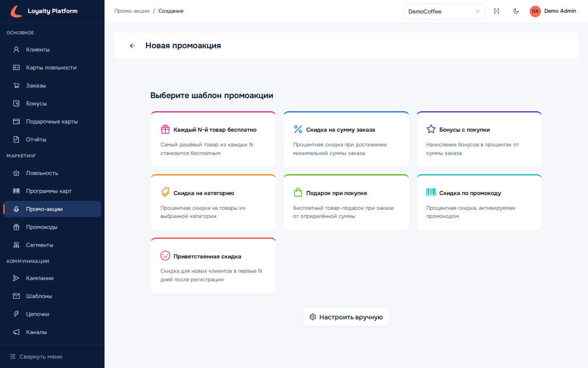Click the Сегменты hierarchy icon

tap(16, 245)
